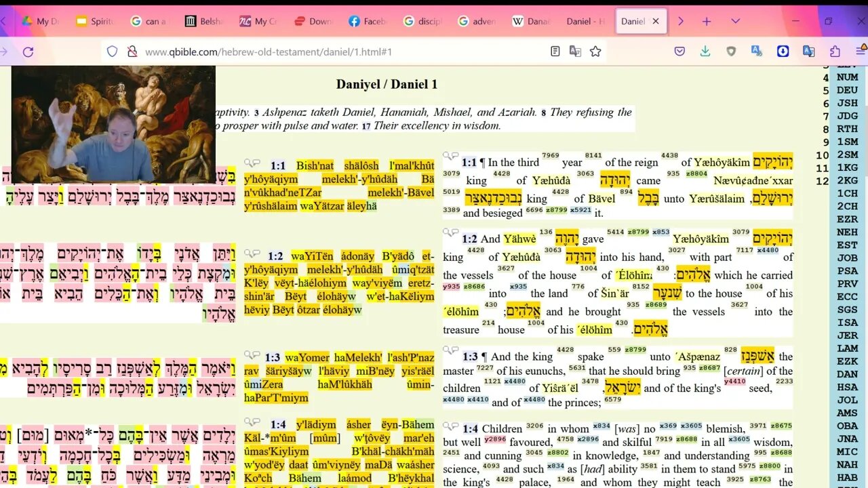Open Strong's number 7969 in verse 1:1

(x=551, y=156)
